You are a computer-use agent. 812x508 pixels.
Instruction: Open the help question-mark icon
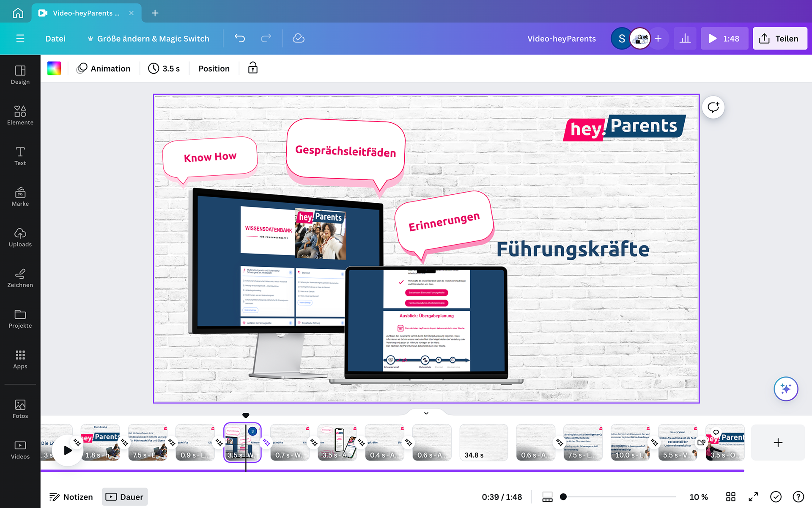(798, 497)
